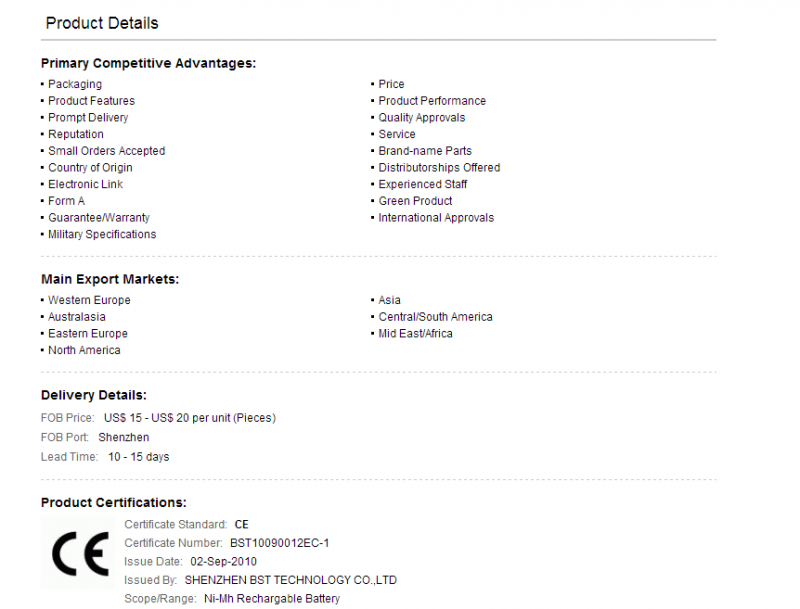Select Quality Approvals list item
Image resolution: width=800 pixels, height=609 pixels.
[x=422, y=118]
